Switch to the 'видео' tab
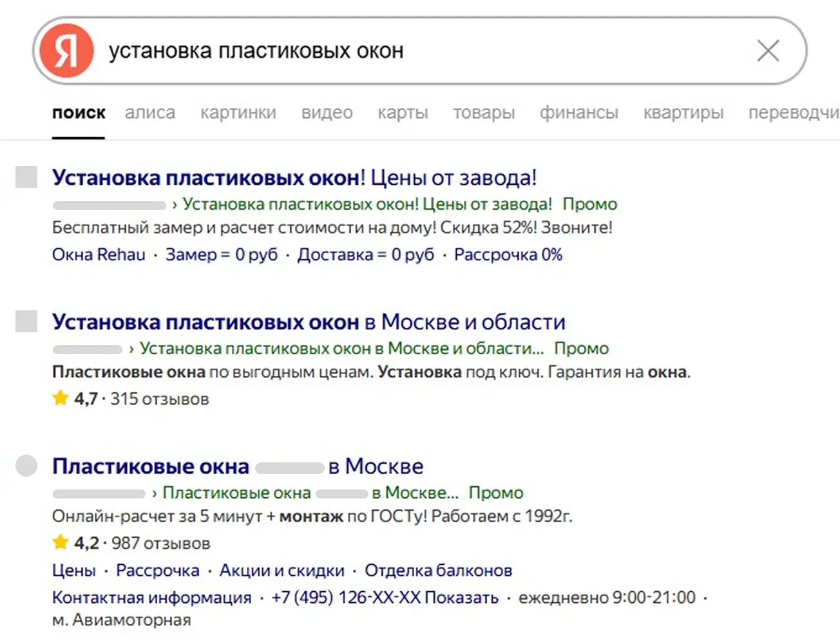 [x=327, y=113]
